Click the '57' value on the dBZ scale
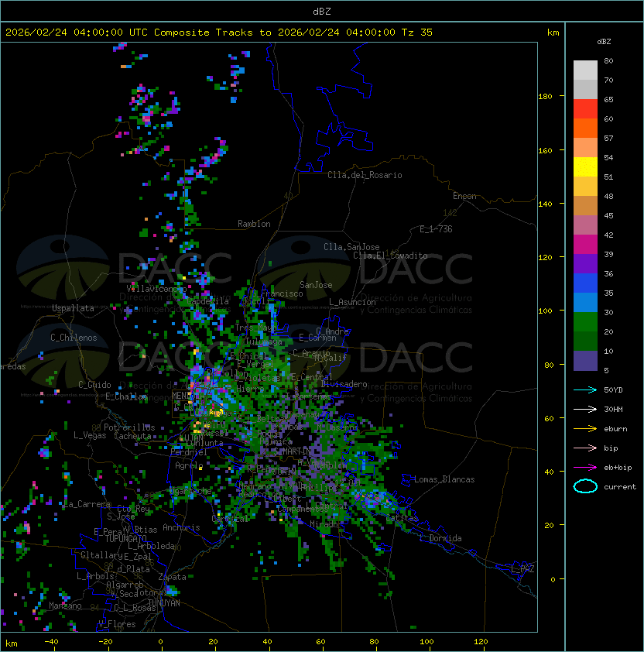 (x=608, y=138)
